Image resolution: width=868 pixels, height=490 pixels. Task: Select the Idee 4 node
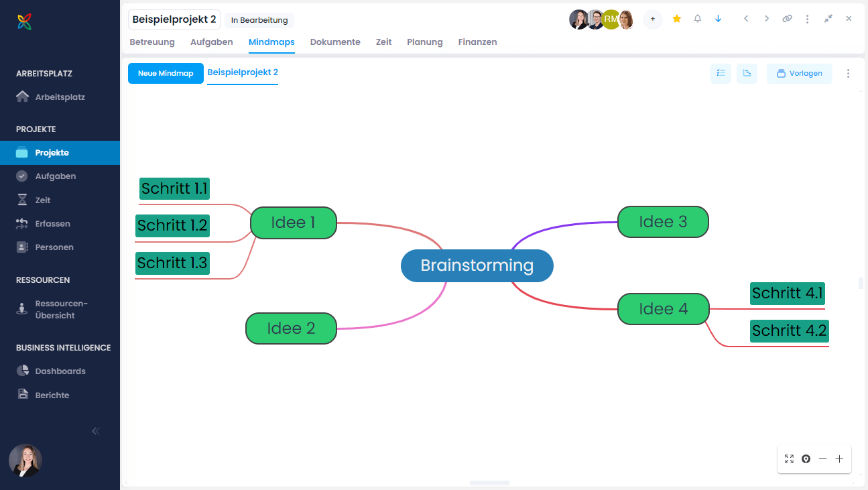click(x=663, y=309)
